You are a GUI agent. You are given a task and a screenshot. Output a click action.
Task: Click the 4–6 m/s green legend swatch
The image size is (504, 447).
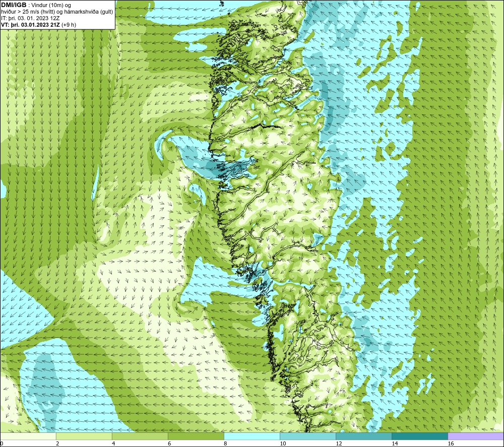click(140, 436)
